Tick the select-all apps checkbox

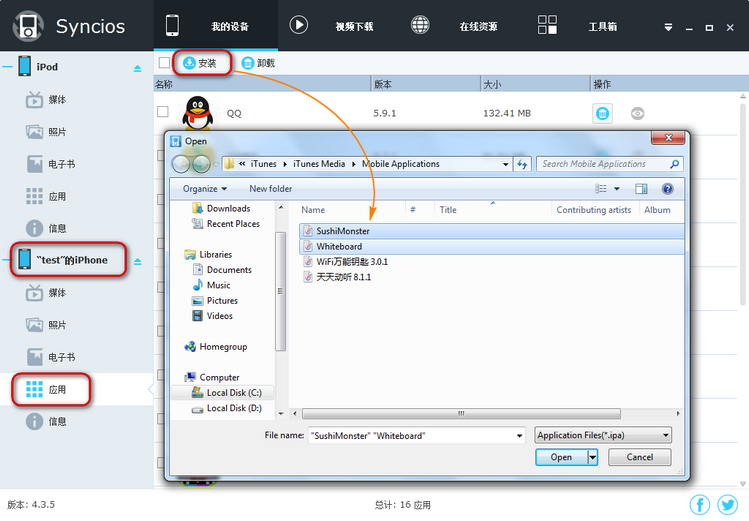(x=164, y=63)
